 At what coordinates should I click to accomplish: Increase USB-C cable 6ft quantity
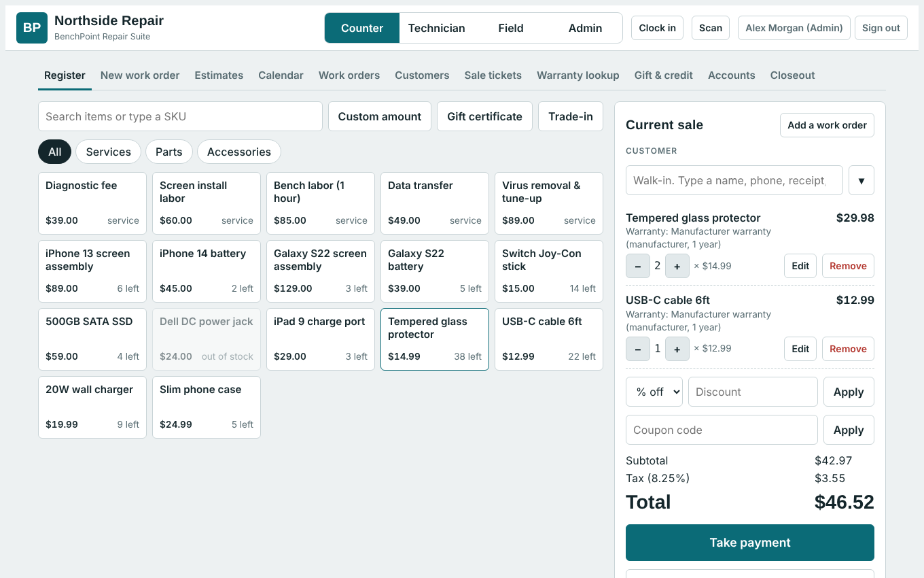[x=677, y=349]
